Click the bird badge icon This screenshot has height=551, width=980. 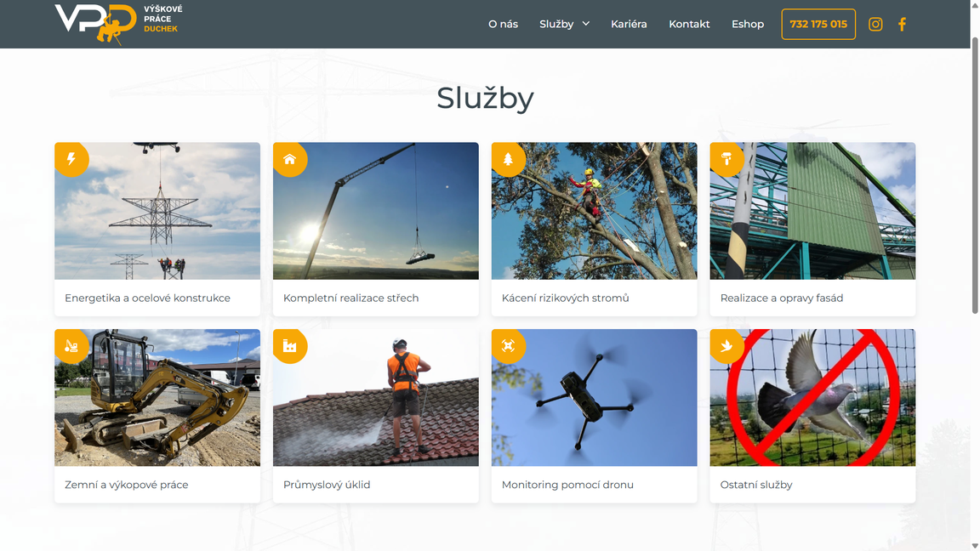coord(726,346)
